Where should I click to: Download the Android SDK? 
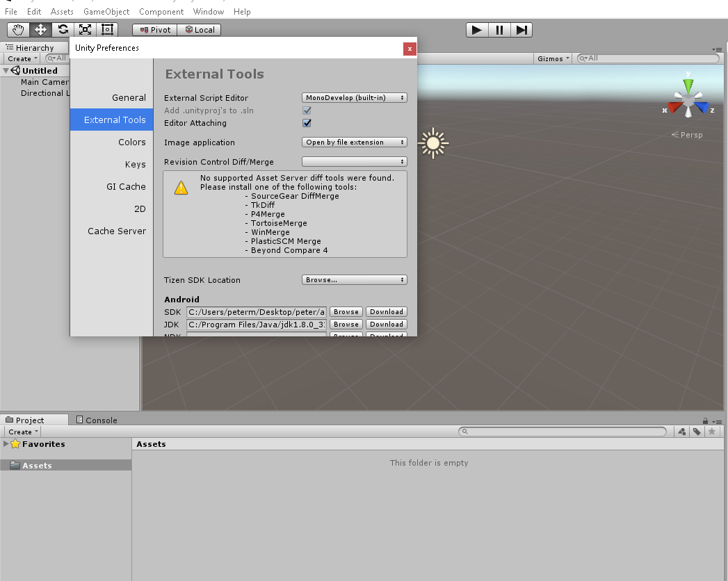pyautogui.click(x=387, y=312)
